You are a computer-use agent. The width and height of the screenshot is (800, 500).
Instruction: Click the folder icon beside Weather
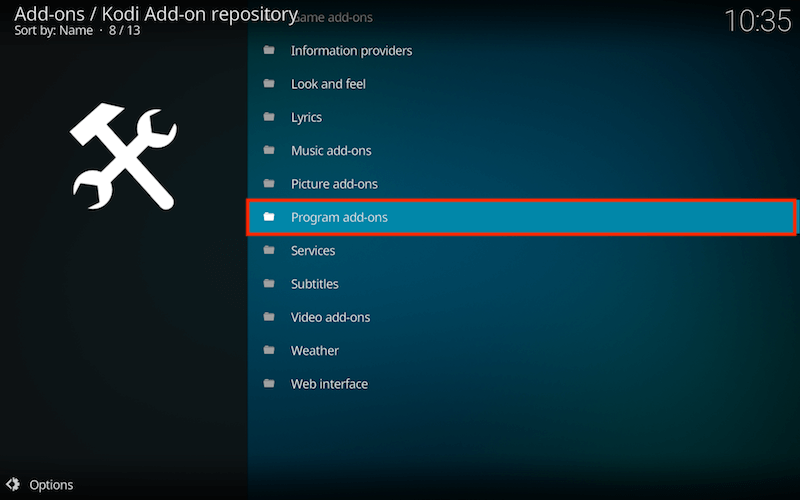tap(269, 350)
